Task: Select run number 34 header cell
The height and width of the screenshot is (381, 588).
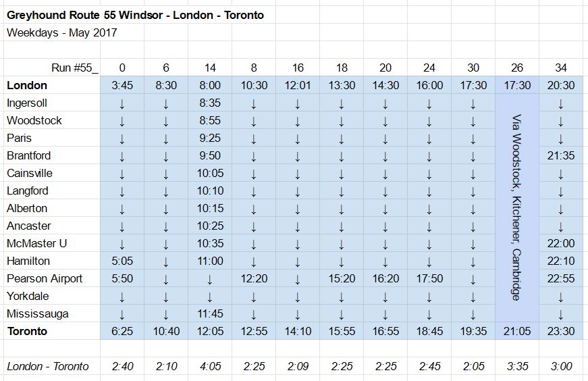Action: [561, 68]
